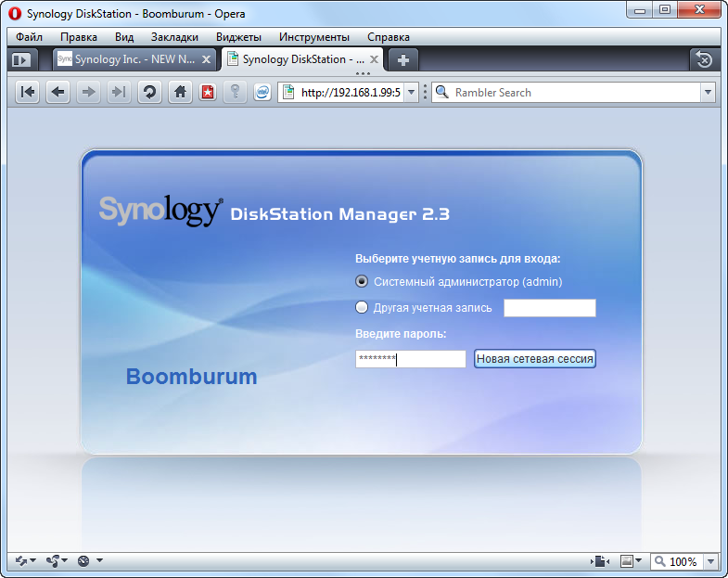This screenshot has width=728, height=578.
Task: Switch to Synology DiskStation tab
Action: [302, 59]
